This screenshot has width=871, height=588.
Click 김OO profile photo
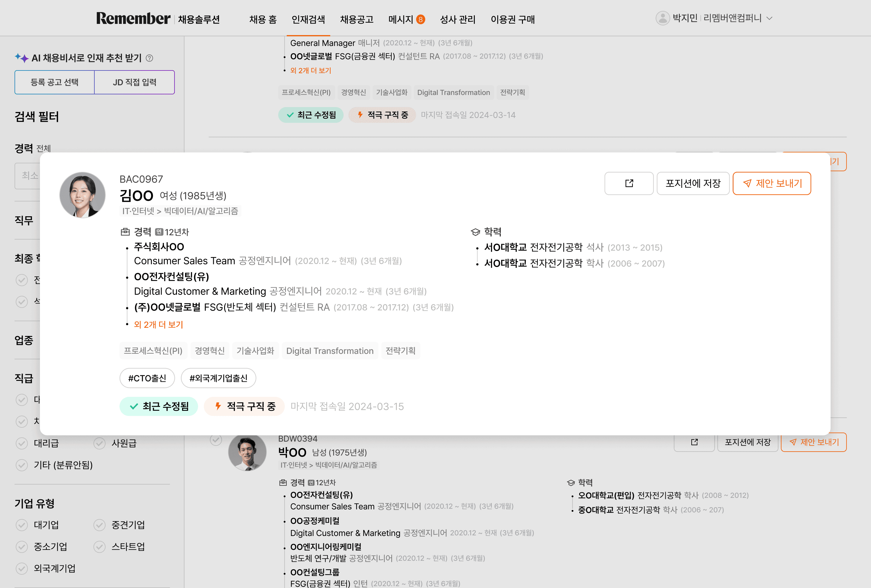[x=83, y=195]
